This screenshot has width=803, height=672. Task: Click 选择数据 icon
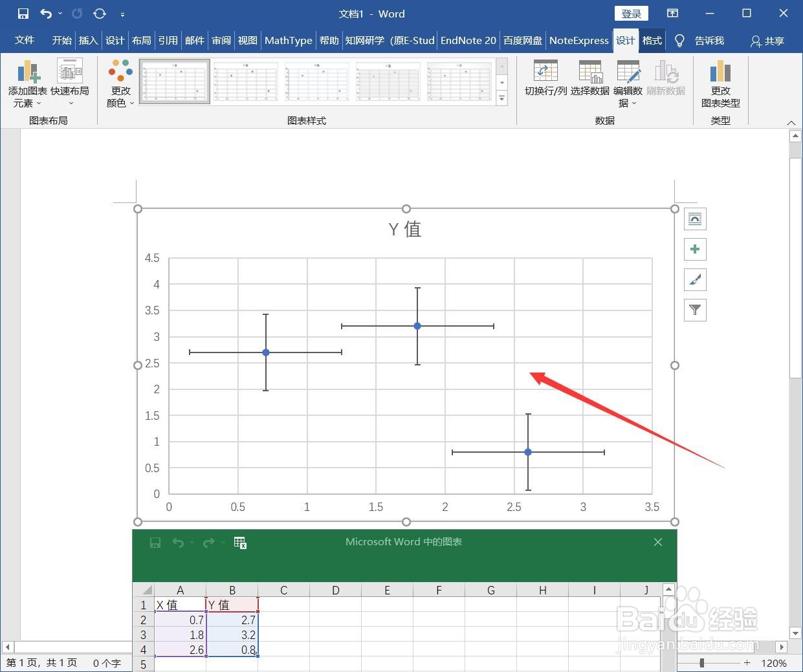pyautogui.click(x=590, y=79)
